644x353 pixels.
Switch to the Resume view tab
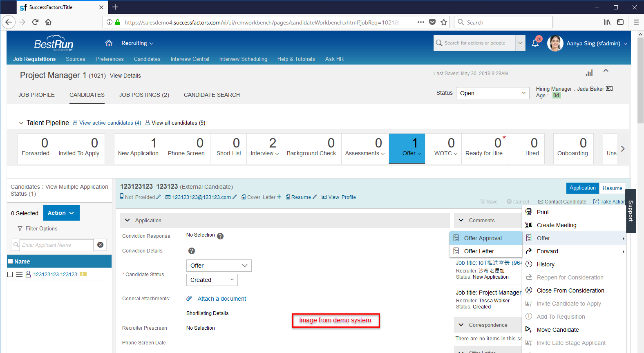pyautogui.click(x=612, y=188)
